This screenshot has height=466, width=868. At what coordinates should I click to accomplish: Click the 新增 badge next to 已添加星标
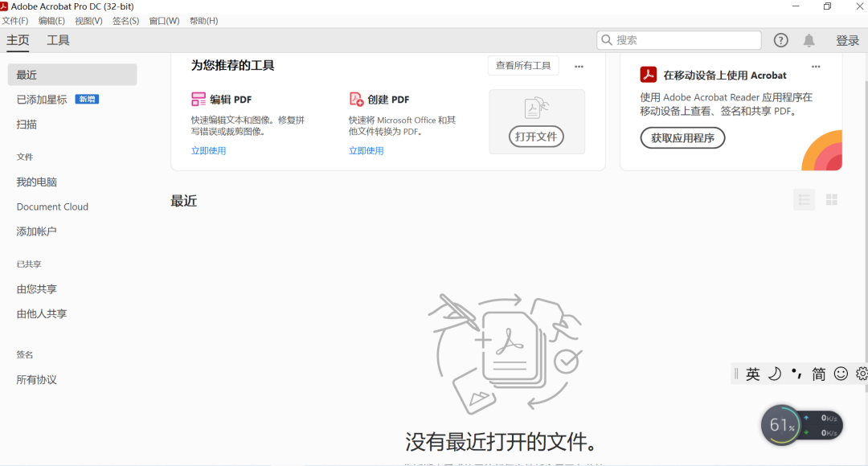[x=87, y=99]
